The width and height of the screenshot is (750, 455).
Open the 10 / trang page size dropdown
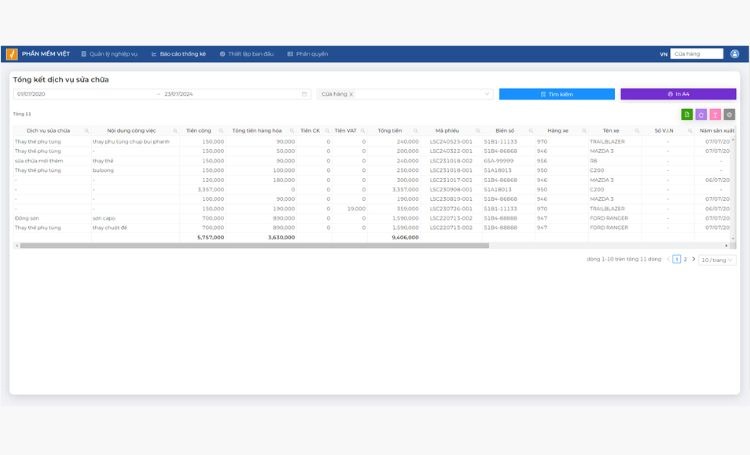[x=717, y=260]
